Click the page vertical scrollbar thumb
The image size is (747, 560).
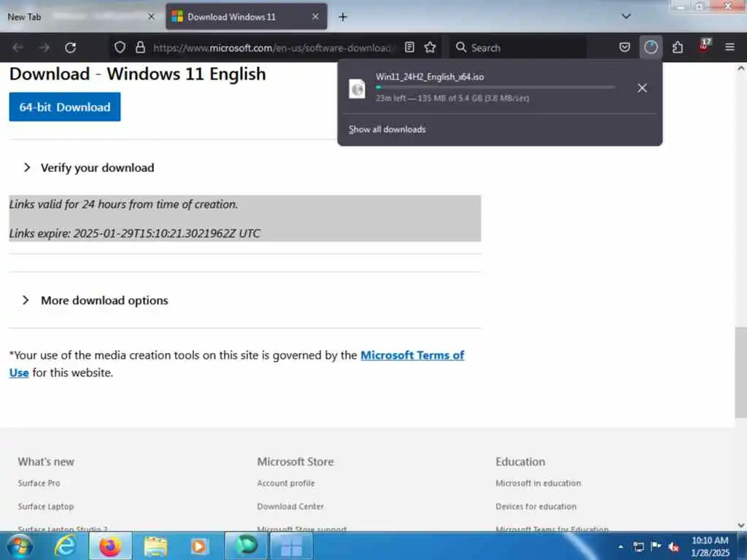(740, 373)
